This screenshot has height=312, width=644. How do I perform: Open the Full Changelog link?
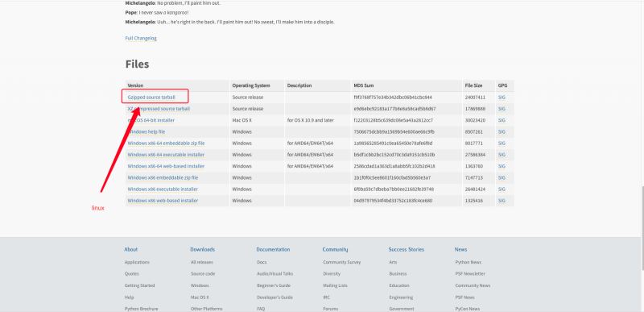[141, 38]
